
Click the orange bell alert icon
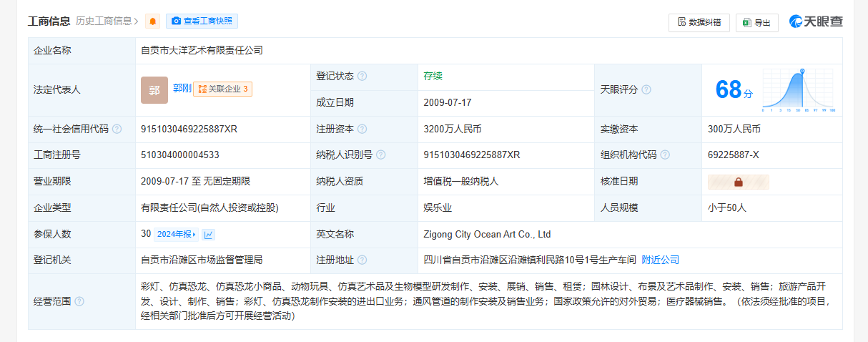[x=152, y=21]
